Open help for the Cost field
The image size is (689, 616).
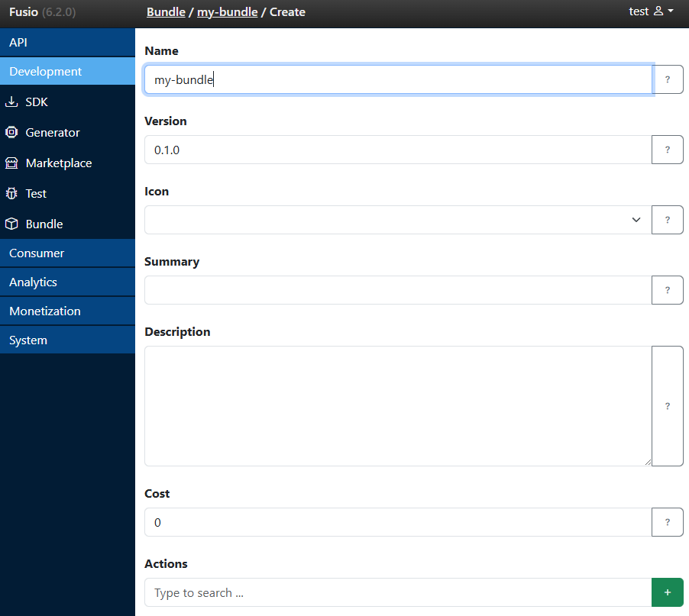pos(667,522)
